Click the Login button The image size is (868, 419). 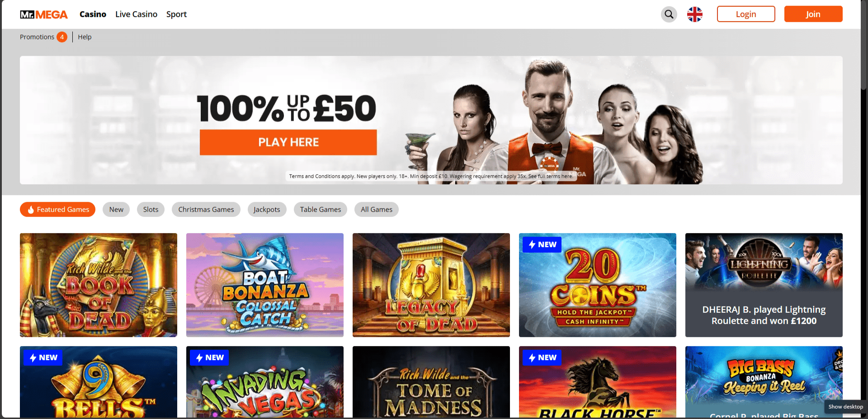click(746, 14)
